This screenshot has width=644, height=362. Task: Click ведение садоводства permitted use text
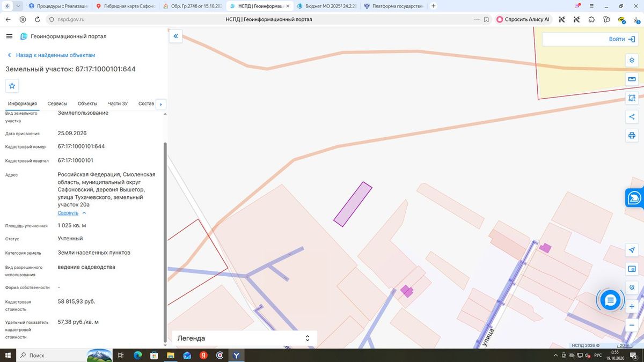pos(86,267)
